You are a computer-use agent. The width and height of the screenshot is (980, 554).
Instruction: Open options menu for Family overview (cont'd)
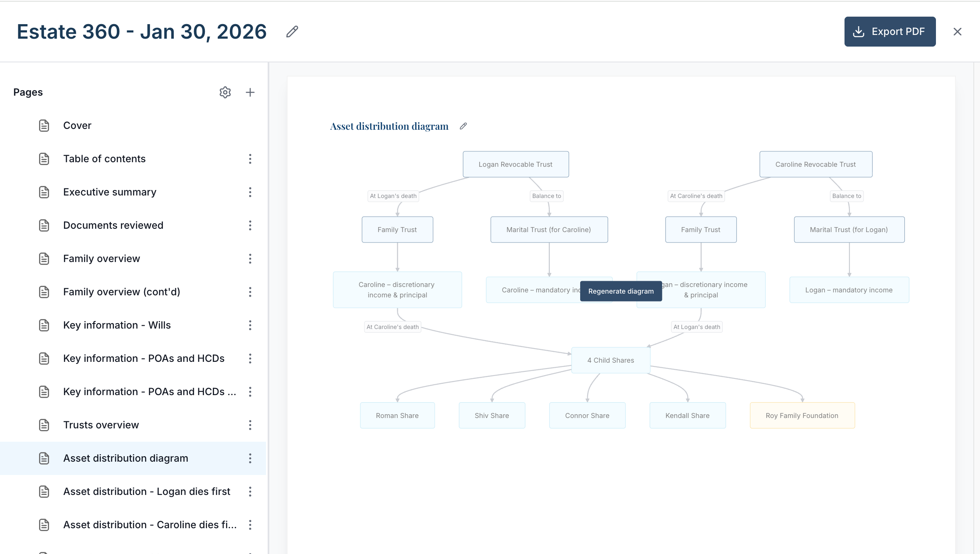pyautogui.click(x=250, y=292)
